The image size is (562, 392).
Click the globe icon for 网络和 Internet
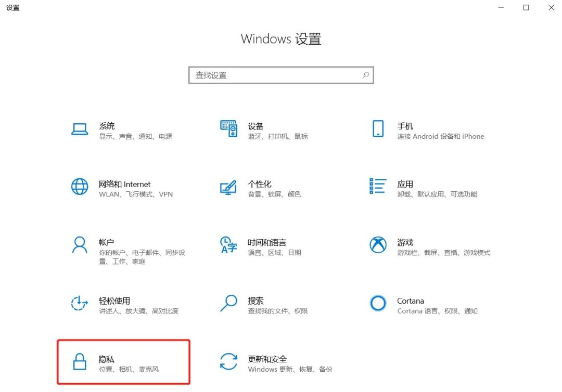point(80,187)
